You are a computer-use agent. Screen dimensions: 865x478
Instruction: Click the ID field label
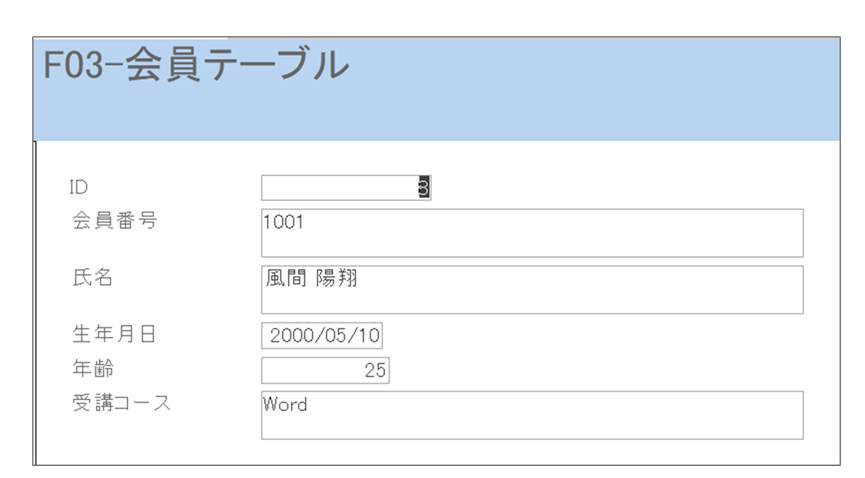pyautogui.click(x=79, y=187)
